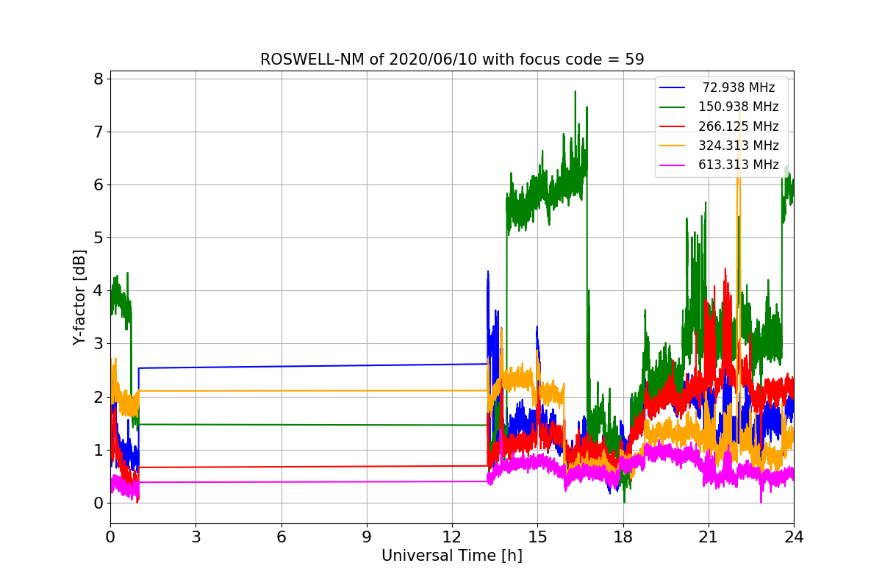Click y-axis tick label 5
Viewport: 882px width, 588px height.
(x=98, y=237)
